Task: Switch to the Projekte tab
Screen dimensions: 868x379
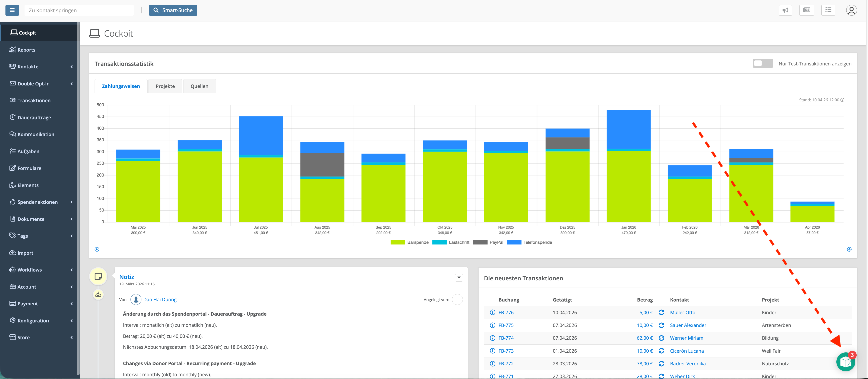Action: point(165,86)
